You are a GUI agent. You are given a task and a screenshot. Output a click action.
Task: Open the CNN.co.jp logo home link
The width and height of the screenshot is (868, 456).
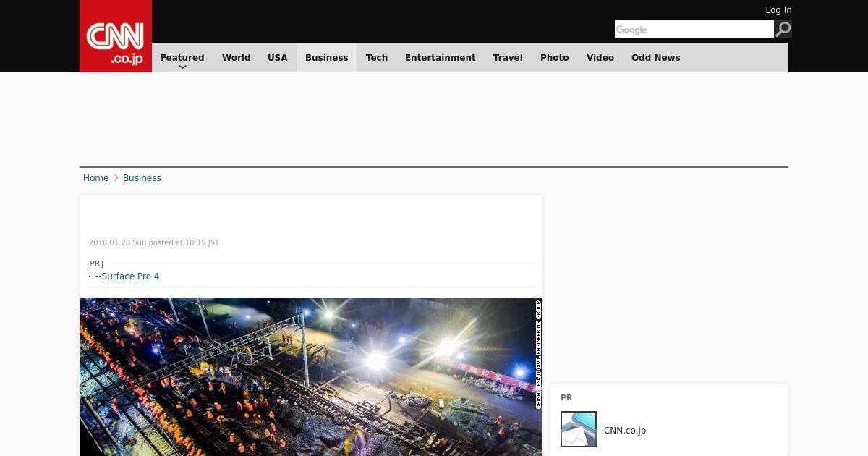pos(116,36)
